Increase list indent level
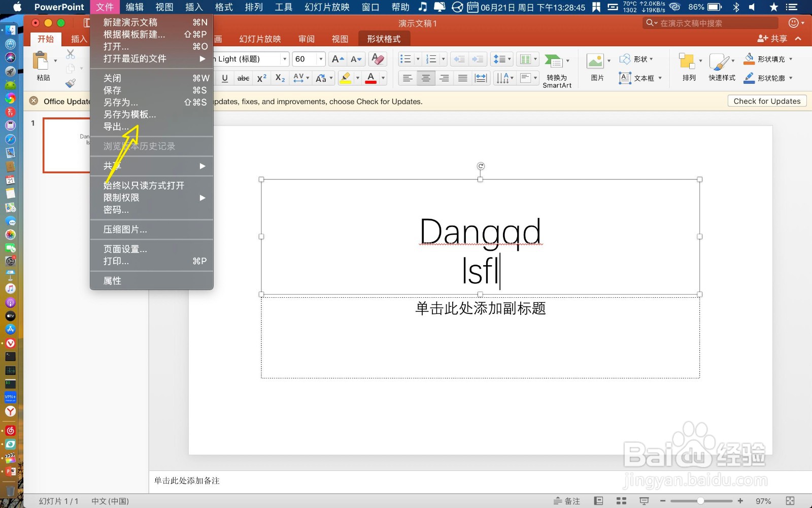Viewport: 812px width, 508px height. point(478,59)
